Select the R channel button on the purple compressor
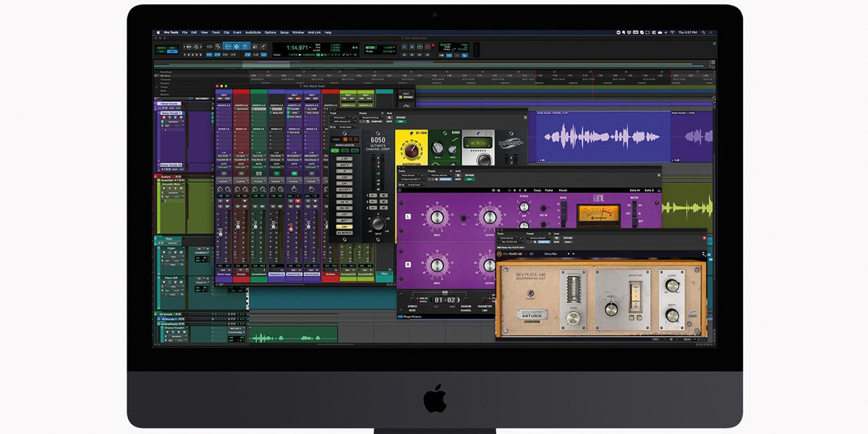This screenshot has width=868, height=434. pos(408,264)
